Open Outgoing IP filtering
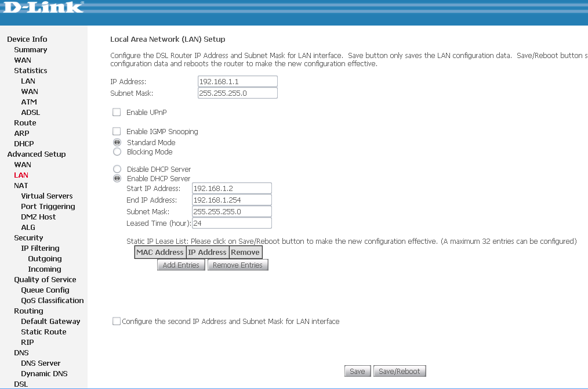This screenshot has height=389, width=588. coord(45,259)
